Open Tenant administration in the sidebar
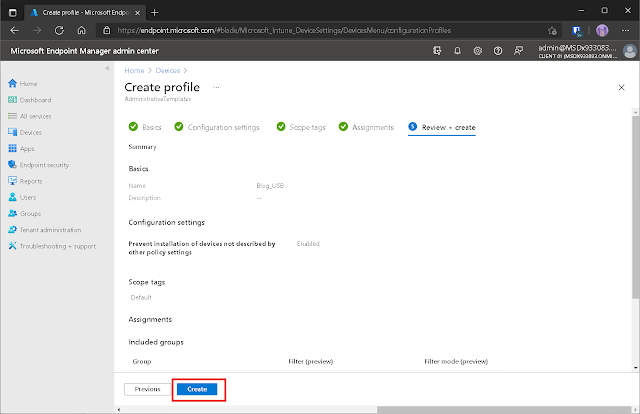Viewport: 640px width, 414px height. [44, 230]
